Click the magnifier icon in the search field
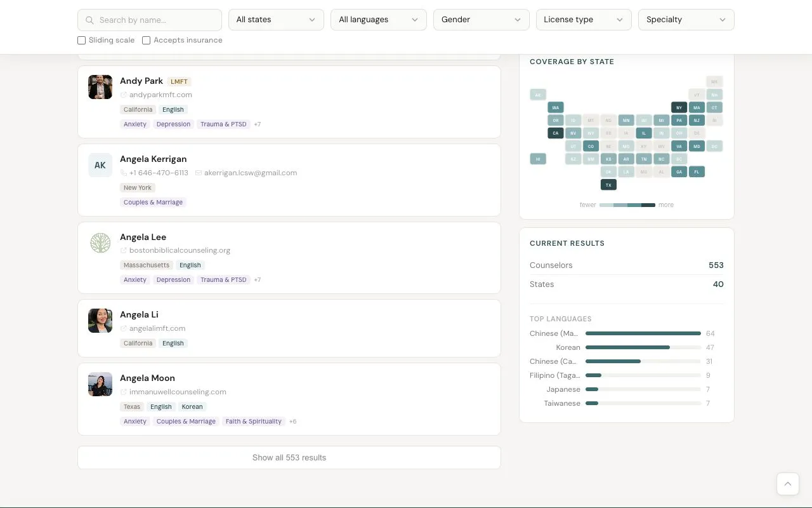Viewport: 812px width, 508px height. [89, 20]
